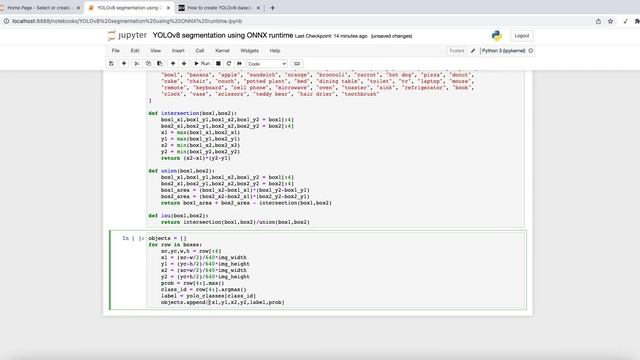The width and height of the screenshot is (640, 360).
Task: Restart the kernel with circular arrow icon
Action: (x=229, y=64)
